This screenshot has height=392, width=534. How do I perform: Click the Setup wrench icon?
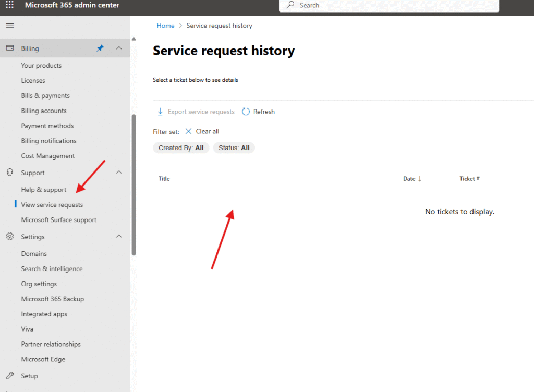tap(10, 376)
